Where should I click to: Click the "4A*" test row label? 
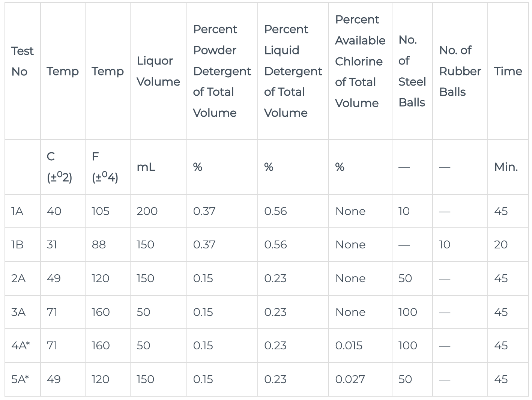21,346
